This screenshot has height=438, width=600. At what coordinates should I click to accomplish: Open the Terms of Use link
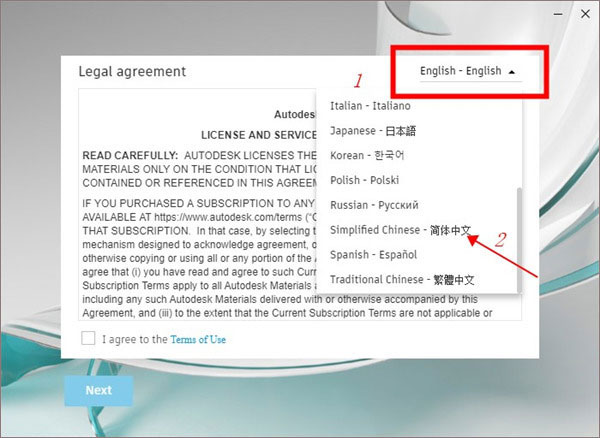198,339
